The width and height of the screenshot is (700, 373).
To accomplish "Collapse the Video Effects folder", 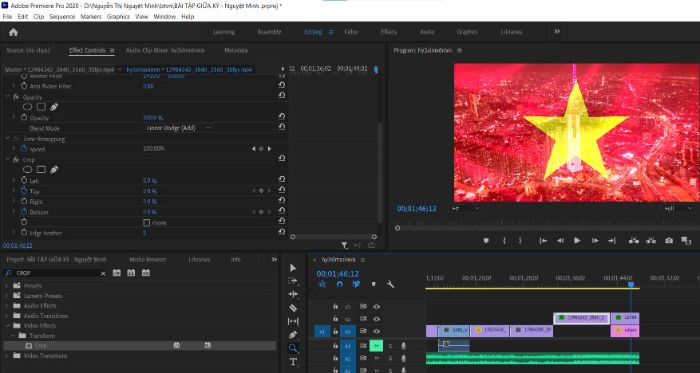I will click(7, 326).
